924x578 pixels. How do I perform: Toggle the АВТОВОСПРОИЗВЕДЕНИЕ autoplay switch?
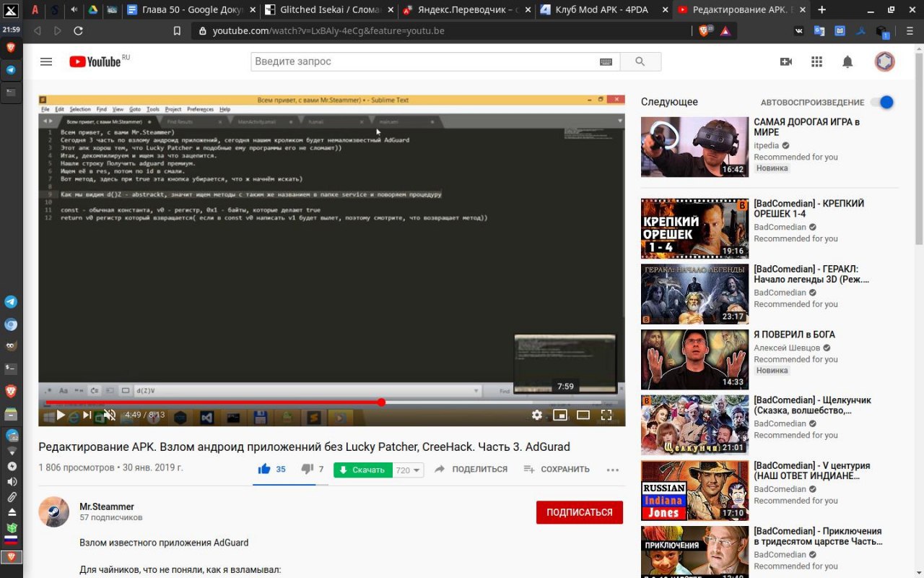[x=882, y=103]
